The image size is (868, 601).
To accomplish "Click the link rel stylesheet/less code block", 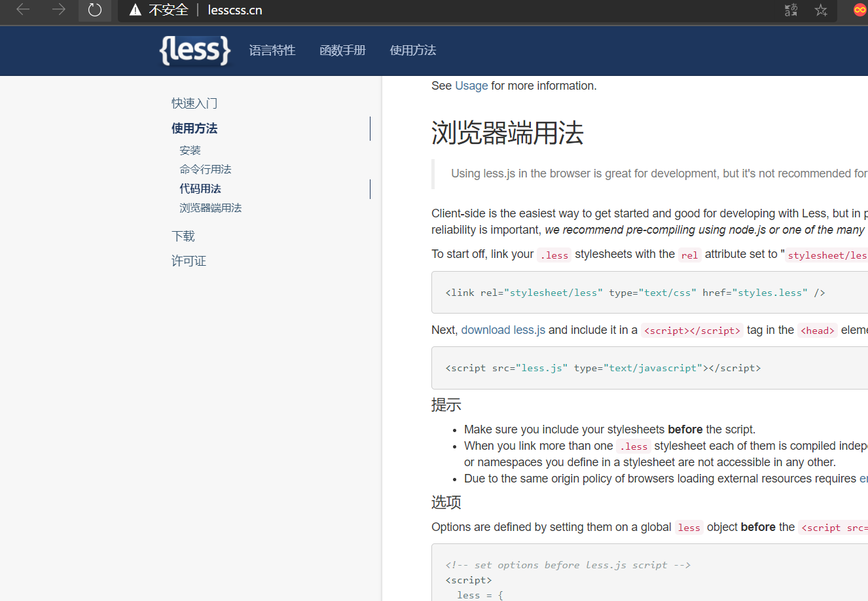I will (x=649, y=293).
